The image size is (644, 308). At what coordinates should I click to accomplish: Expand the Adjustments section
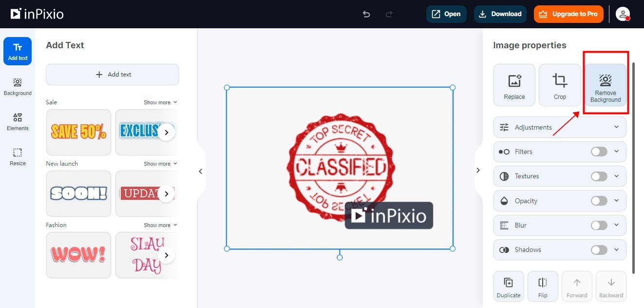pos(560,127)
